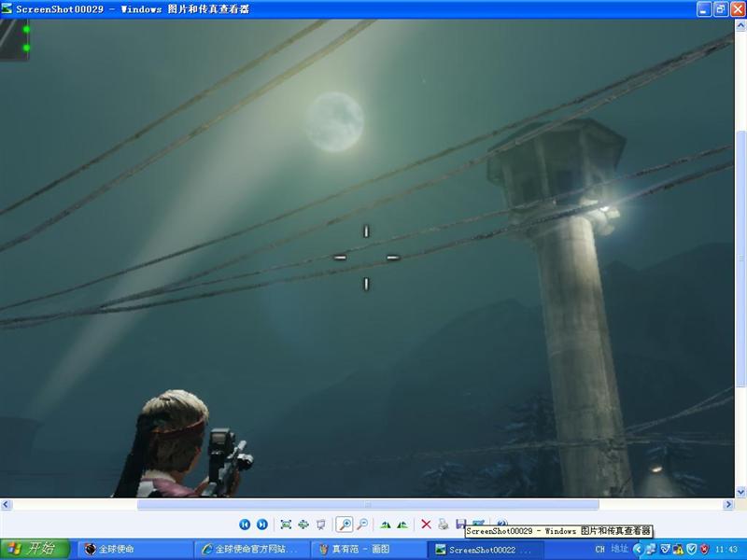The image size is (747, 560).
Task: Select the ScreenShot00022 taskbar button
Action: click(484, 550)
